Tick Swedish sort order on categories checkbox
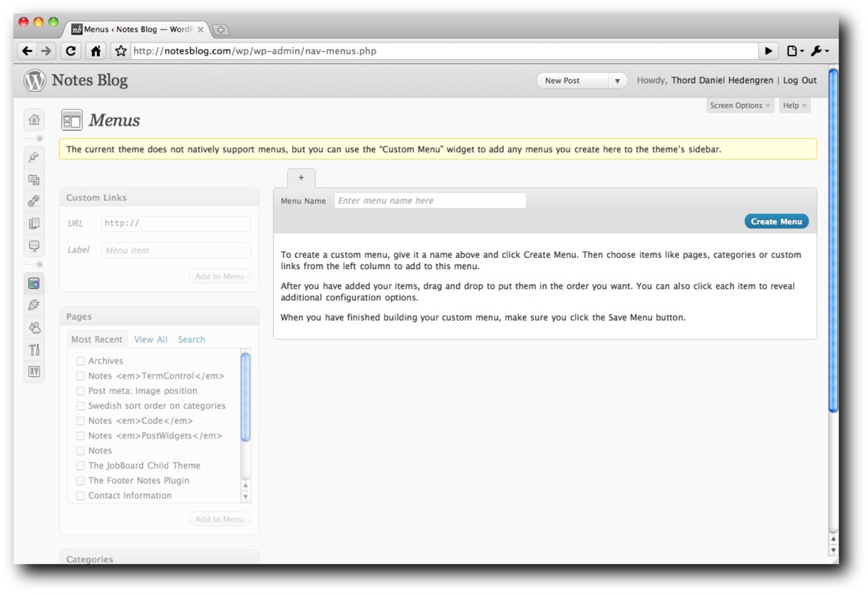This screenshot has height=594, width=868. [80, 406]
